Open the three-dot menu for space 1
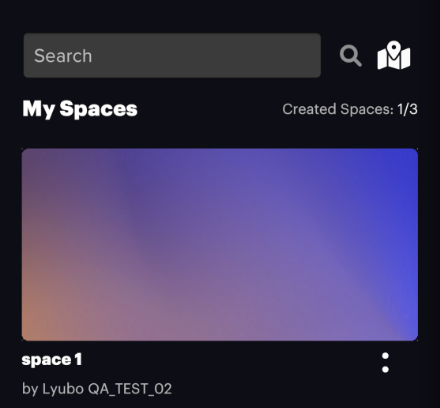Screen dimensions: 440x408 coord(385,363)
